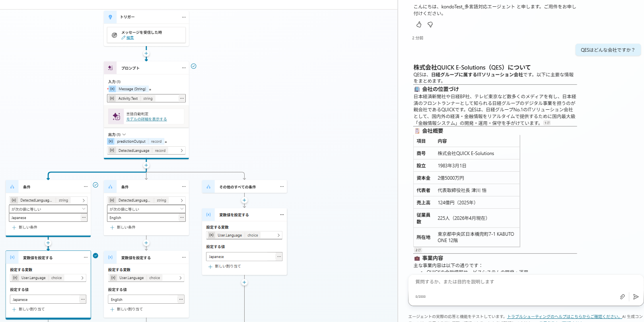Screen dimensions: 644x322
Task: Open citation reference 2 below the table
Action: click(x=418, y=250)
